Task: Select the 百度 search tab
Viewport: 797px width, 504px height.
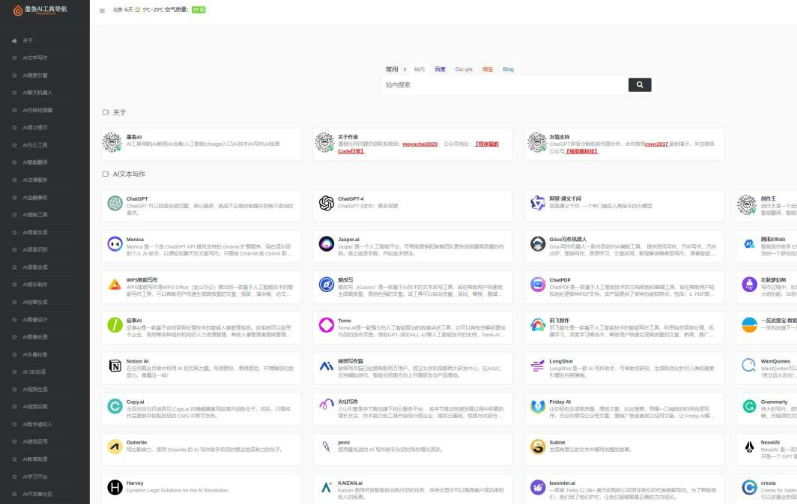Action: 440,70
